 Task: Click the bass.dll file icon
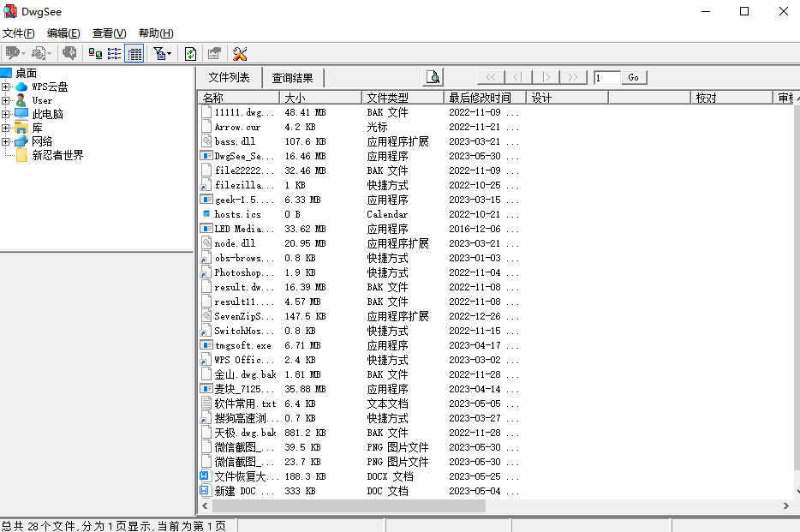(206, 141)
